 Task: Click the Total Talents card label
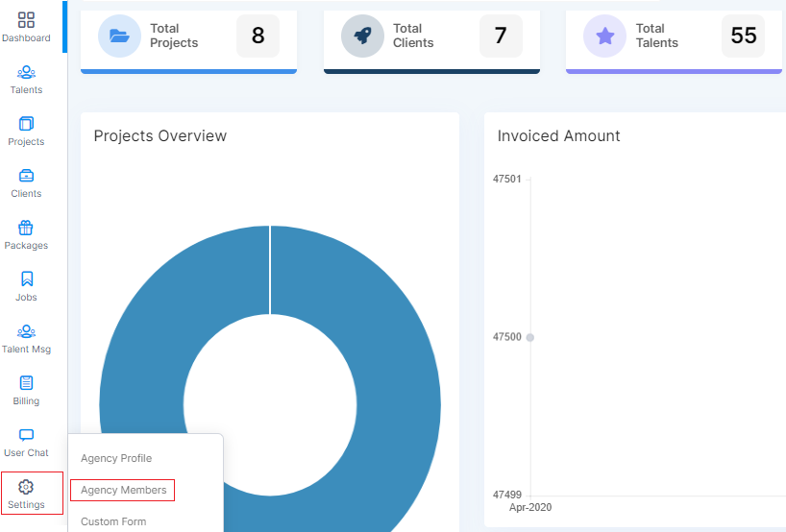pyautogui.click(x=656, y=36)
